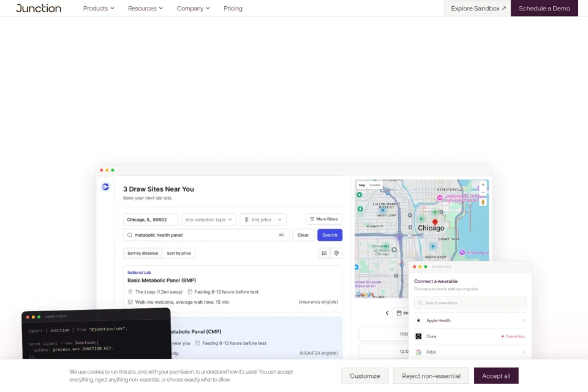
Task: Select Oura wearable row
Action: tap(470, 336)
